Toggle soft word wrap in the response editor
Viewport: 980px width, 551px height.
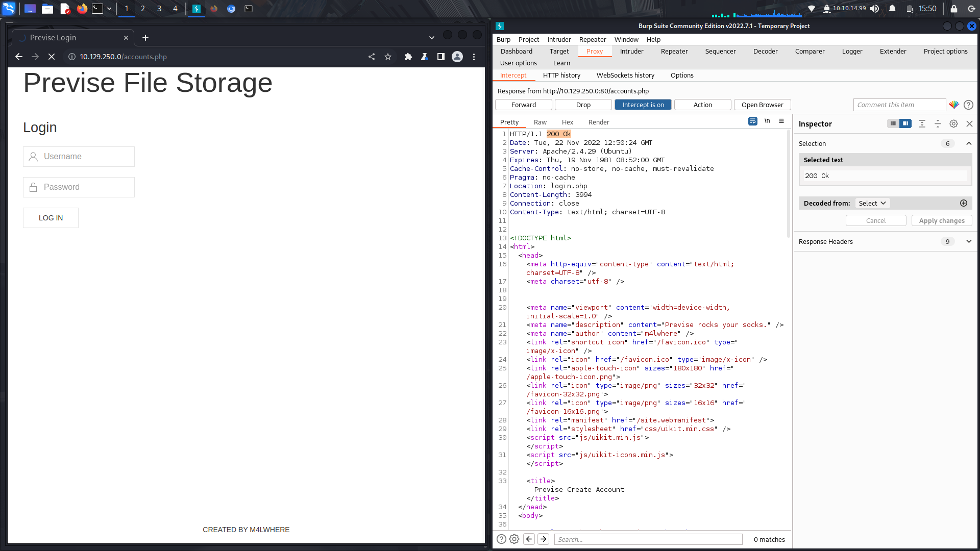pos(753,121)
